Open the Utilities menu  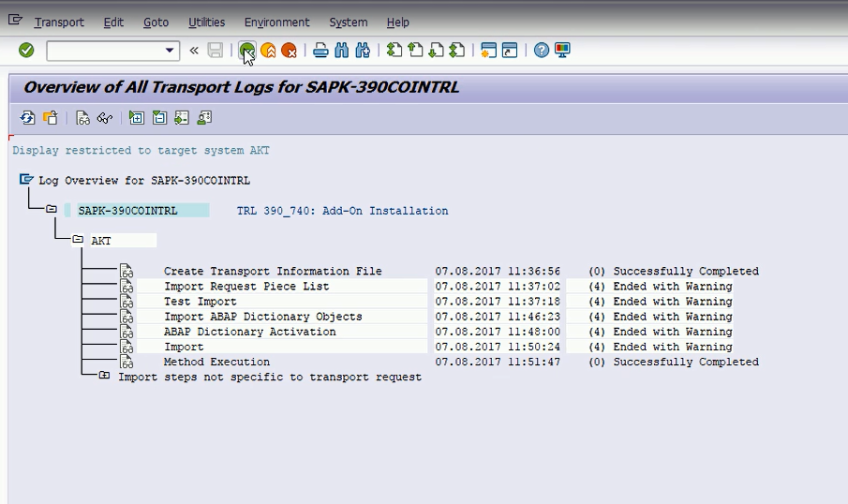point(206,22)
